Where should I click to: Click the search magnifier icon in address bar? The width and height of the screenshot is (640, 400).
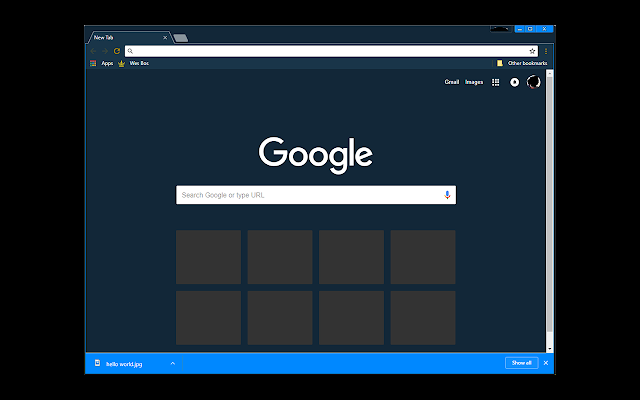coord(130,51)
